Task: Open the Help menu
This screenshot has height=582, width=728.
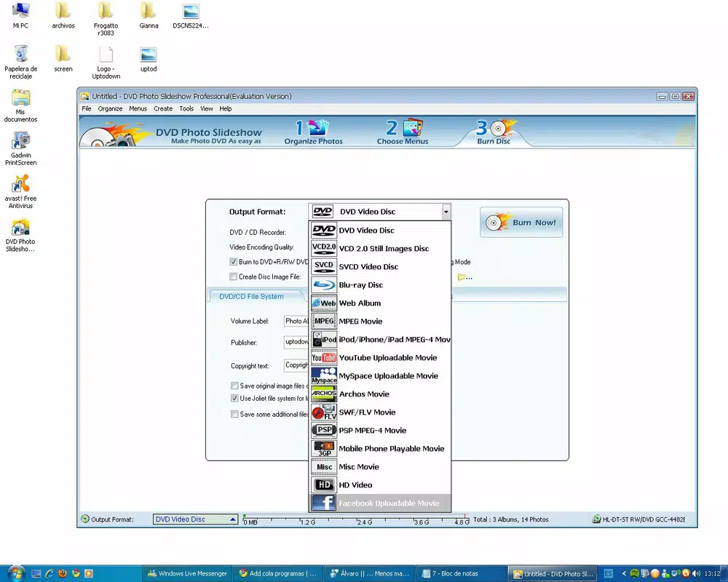Action: tap(226, 108)
